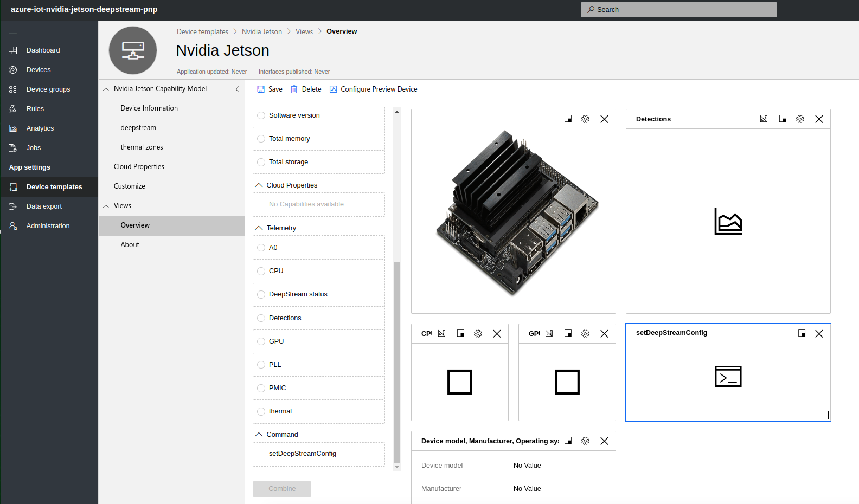
Task: Change visualization of CPU tile
Action: 441,333
